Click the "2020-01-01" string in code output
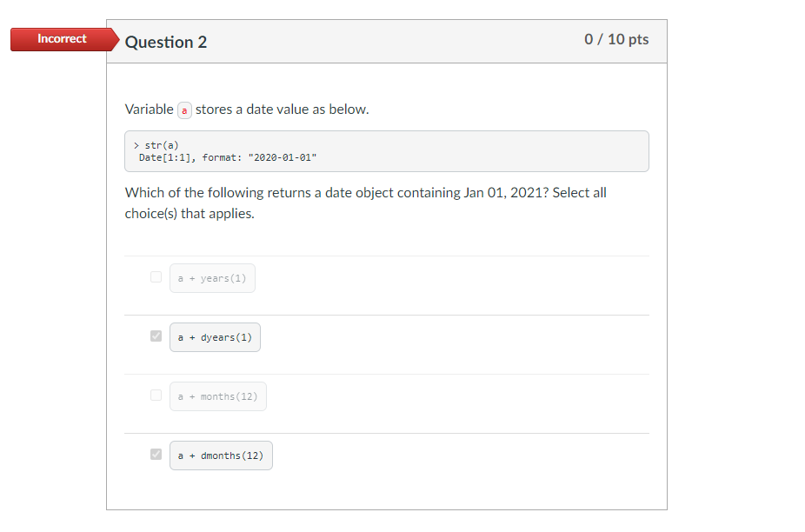The width and height of the screenshot is (805, 532). pos(283,157)
